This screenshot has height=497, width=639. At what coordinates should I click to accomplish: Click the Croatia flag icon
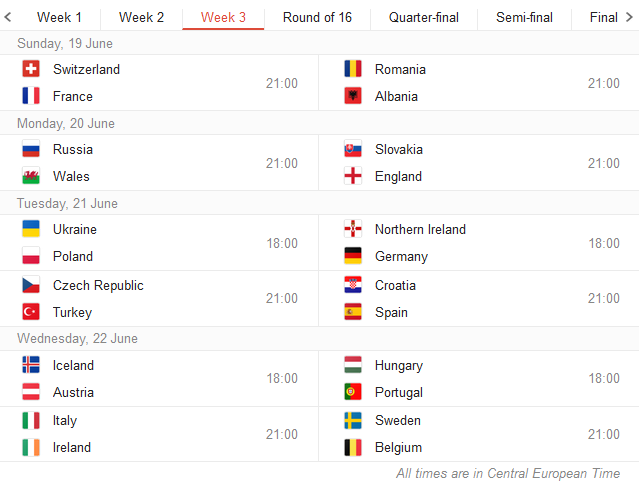pyautogui.click(x=353, y=285)
